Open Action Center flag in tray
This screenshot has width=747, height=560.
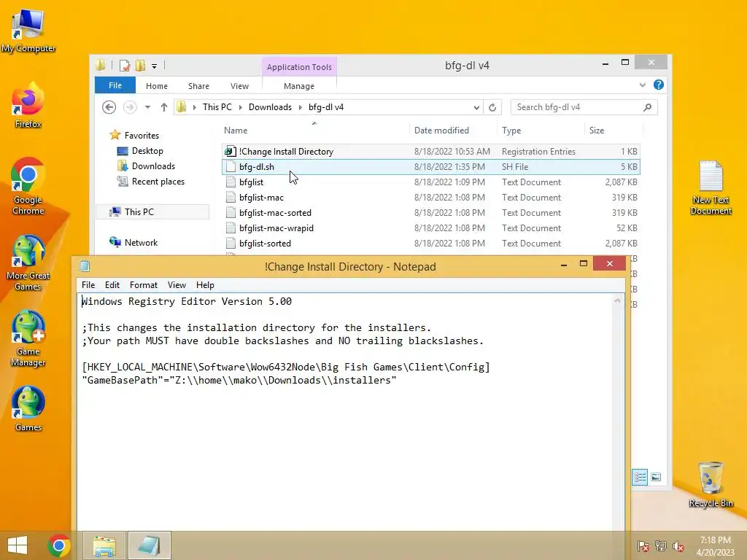coord(643,546)
